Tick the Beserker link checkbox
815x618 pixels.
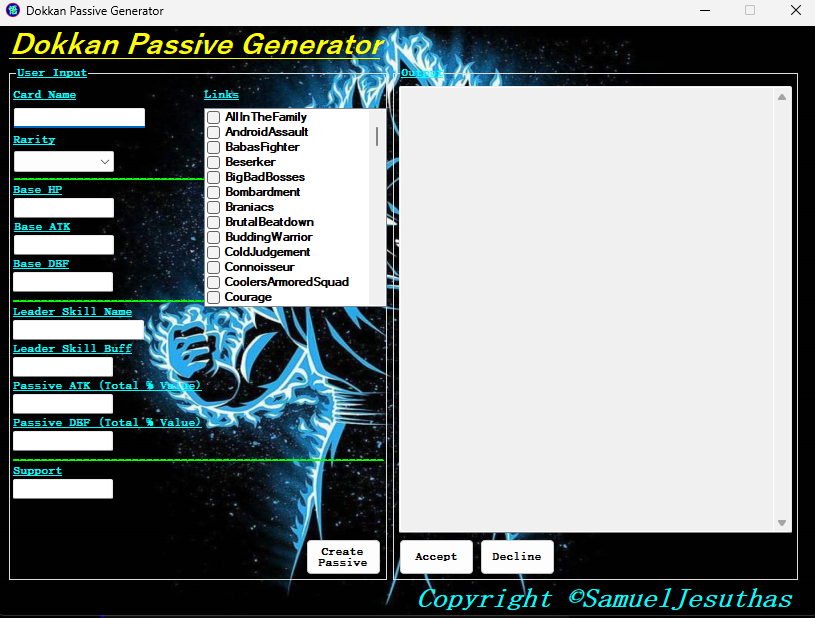[213, 162]
